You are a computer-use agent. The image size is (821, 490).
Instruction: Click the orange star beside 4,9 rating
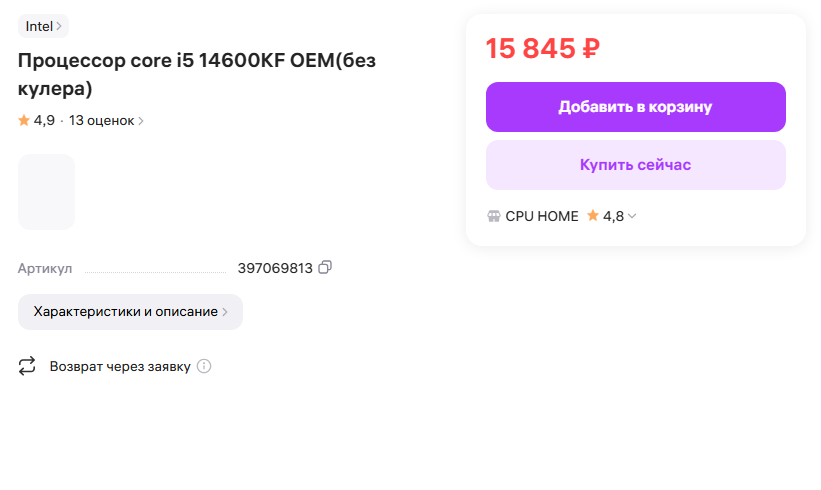point(24,121)
